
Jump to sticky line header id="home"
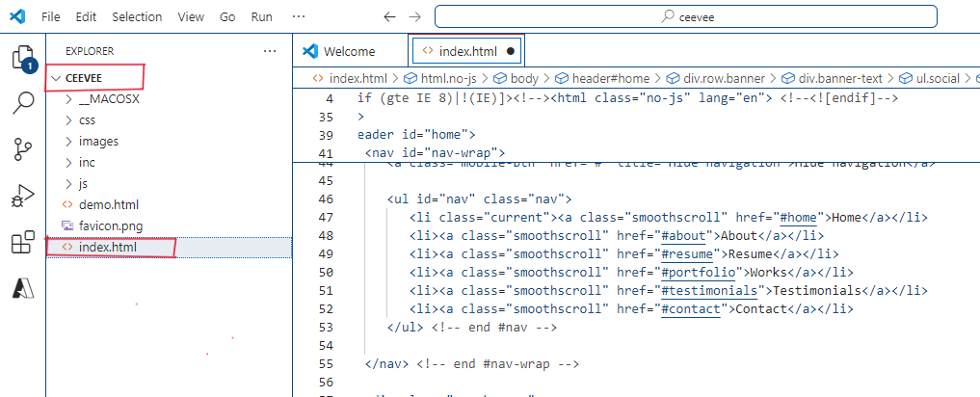(x=417, y=134)
